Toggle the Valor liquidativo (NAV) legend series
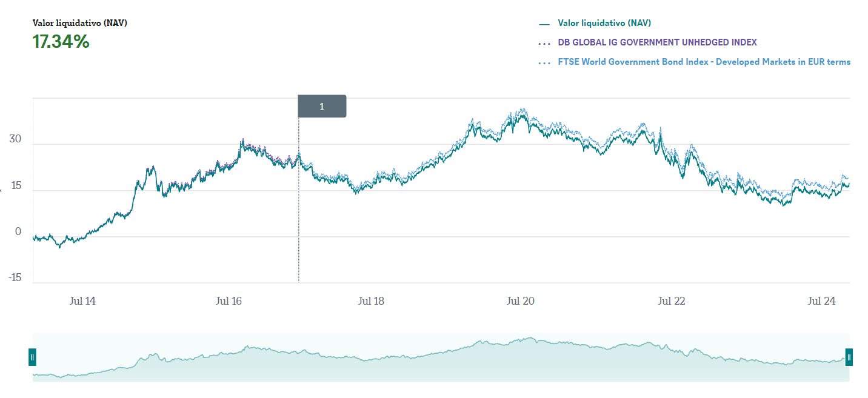The height and width of the screenshot is (398, 868). click(604, 24)
